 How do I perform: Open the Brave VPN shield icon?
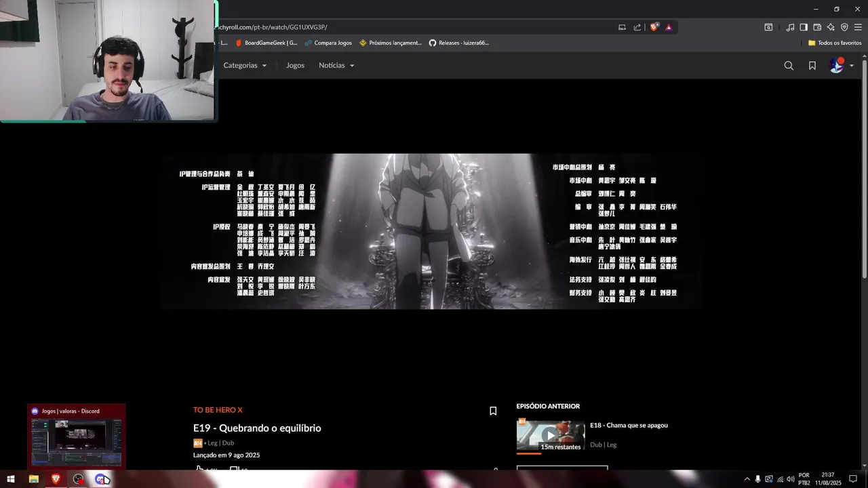(x=844, y=27)
